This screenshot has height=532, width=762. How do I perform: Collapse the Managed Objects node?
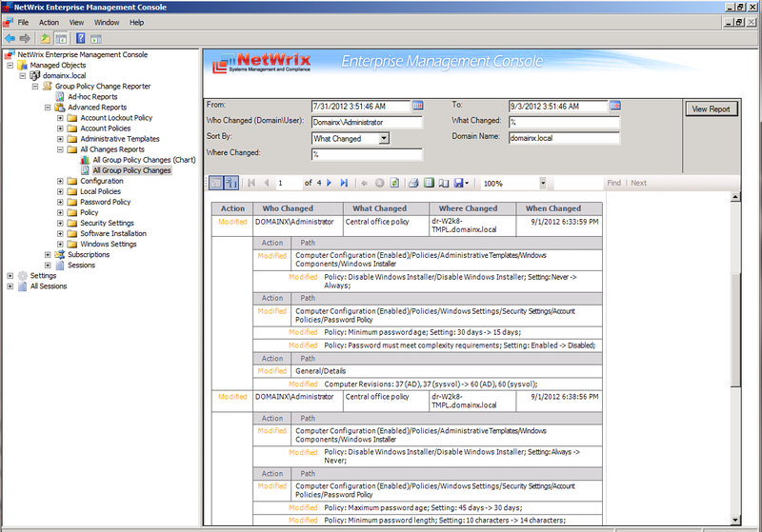pyautogui.click(x=10, y=65)
